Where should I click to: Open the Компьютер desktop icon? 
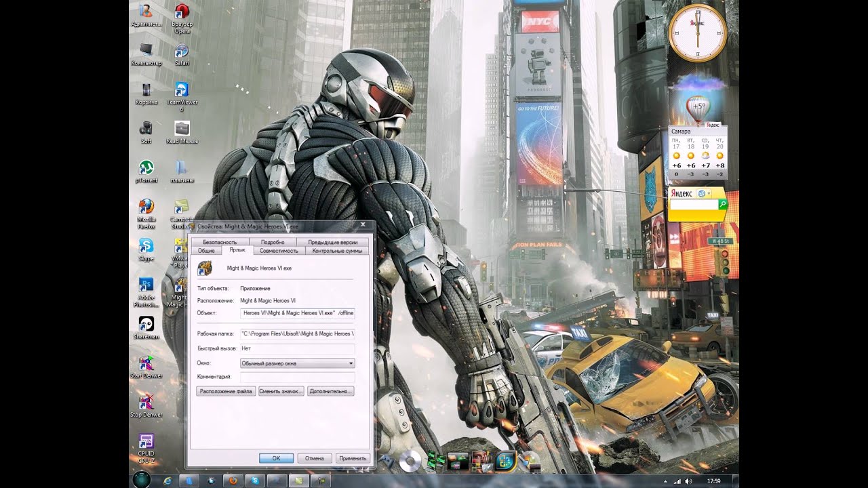(x=146, y=54)
